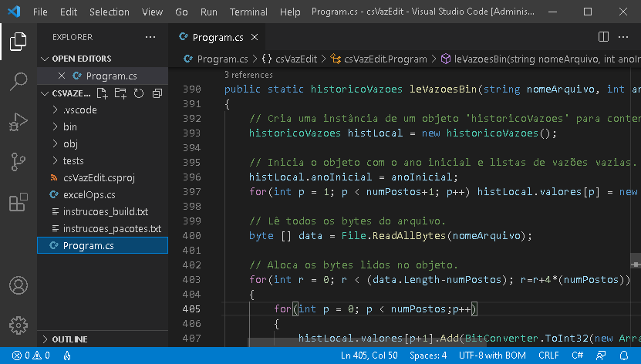
Task: Click the horizontal scrollbar in editor
Action: pos(368,342)
